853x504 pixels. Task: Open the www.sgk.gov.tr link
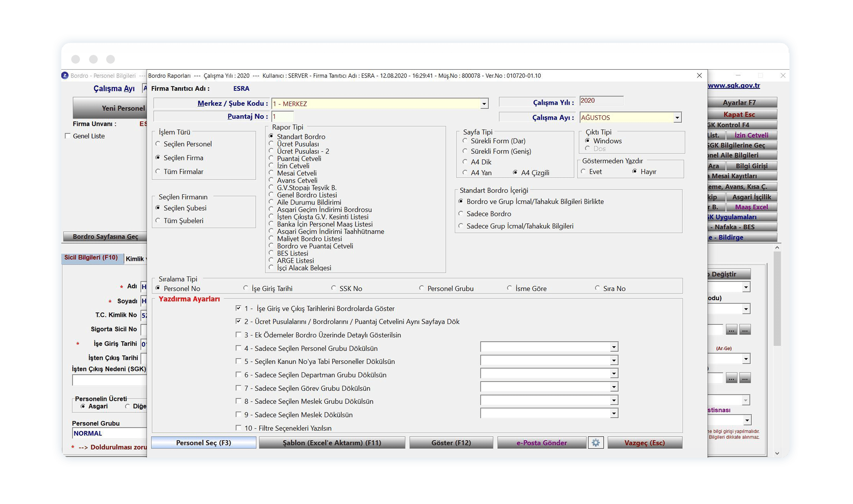pos(733,85)
